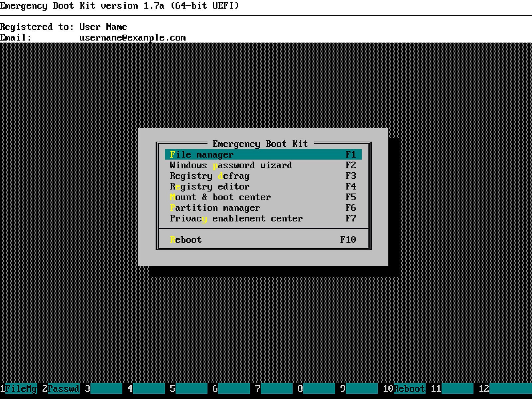Click function key slot 3 on bottom bar
532x399 pixels.
click(x=106, y=389)
